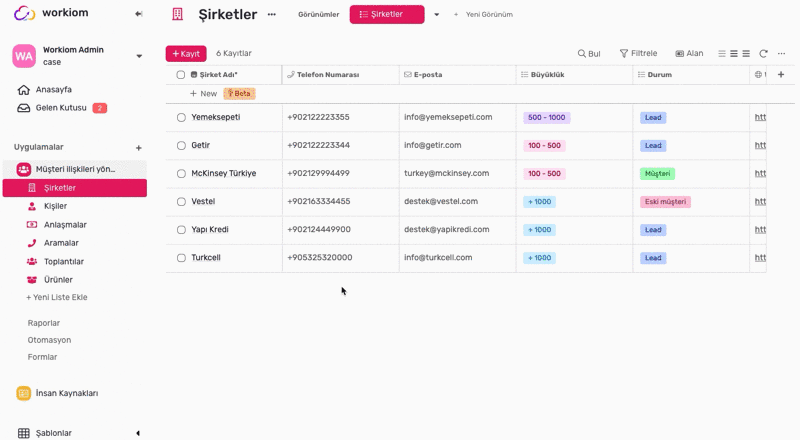Screen dimensions: 800x440
Task: Select the McKinsey Türkiye row checkbox
Action: tap(181, 174)
